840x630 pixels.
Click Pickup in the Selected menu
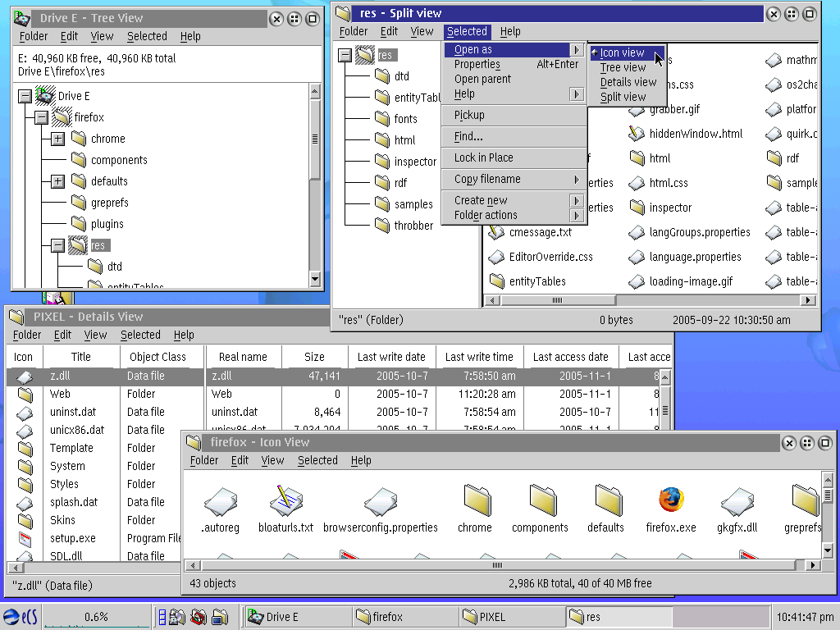coord(514,115)
